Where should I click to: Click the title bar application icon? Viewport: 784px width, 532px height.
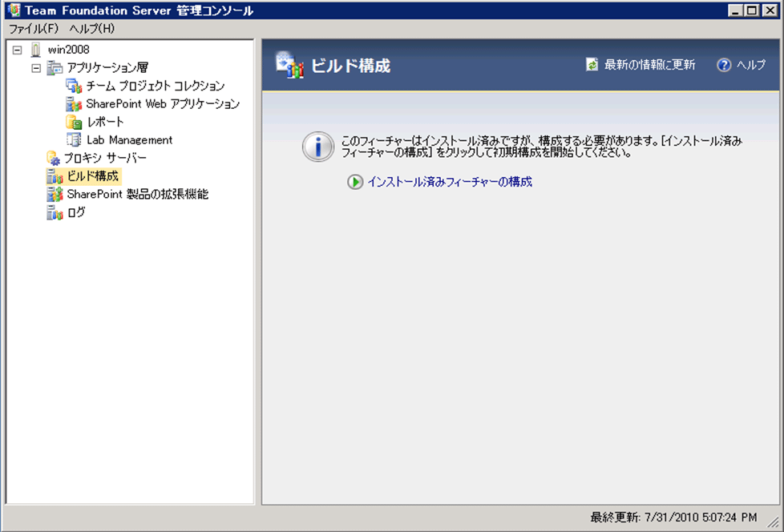point(14,10)
